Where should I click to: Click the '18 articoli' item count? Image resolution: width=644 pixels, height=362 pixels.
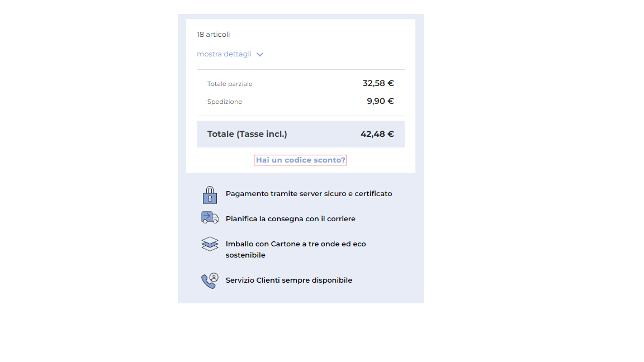[x=214, y=34]
